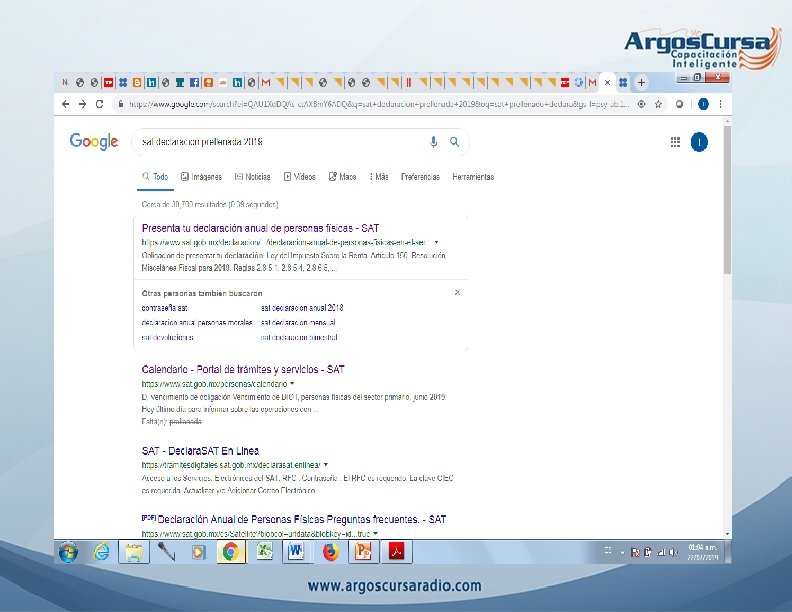Switch to the Noticias tab
The image size is (792, 612).
pyautogui.click(x=253, y=177)
